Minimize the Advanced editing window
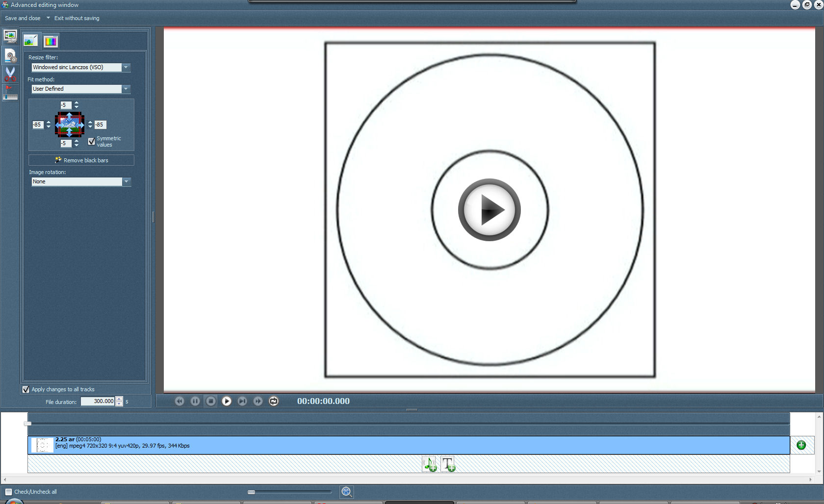Image resolution: width=824 pixels, height=504 pixels. coord(796,5)
